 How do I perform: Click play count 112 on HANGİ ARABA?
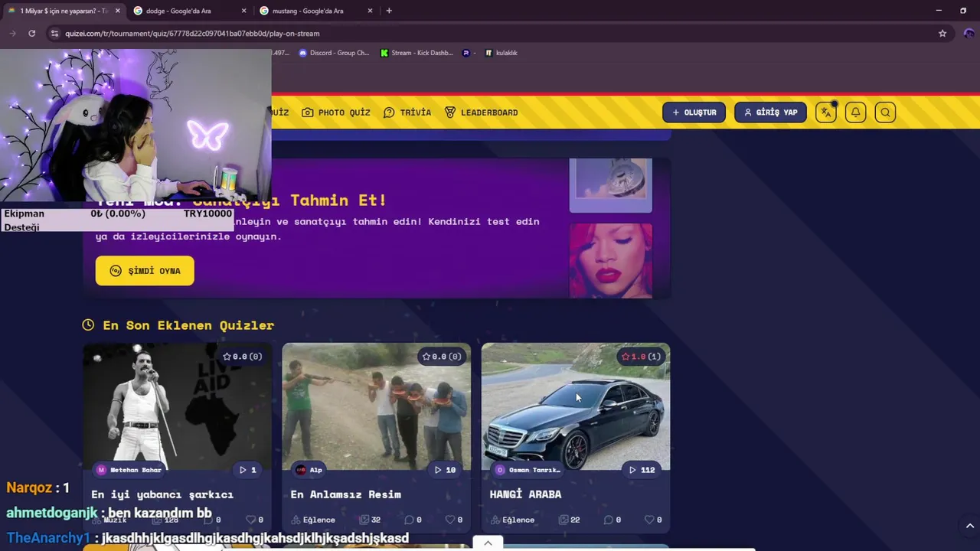642,470
